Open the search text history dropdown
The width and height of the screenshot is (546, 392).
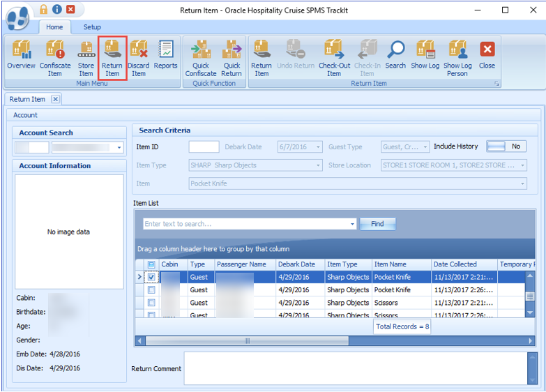coord(352,224)
